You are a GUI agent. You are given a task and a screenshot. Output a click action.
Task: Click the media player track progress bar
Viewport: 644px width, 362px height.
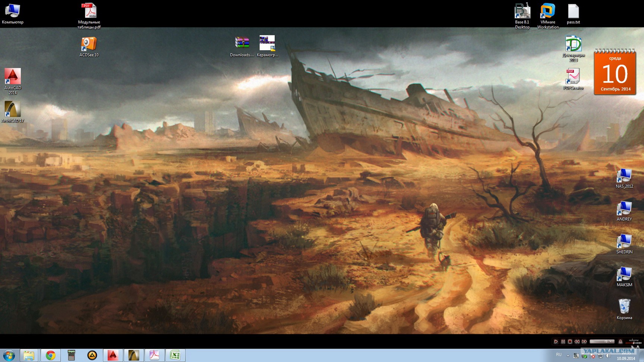coord(602,342)
